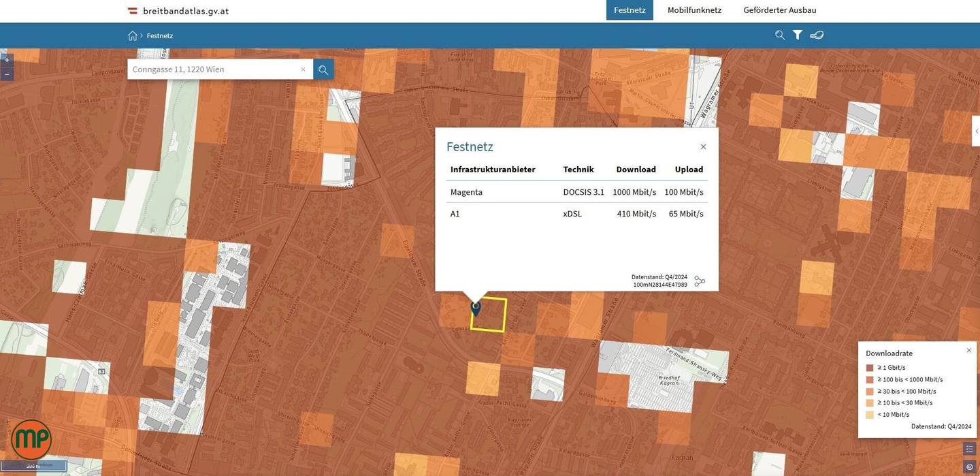980x476 pixels.
Task: Click the Datenstand: Q4/2024 text in the legend
Action: click(941, 426)
